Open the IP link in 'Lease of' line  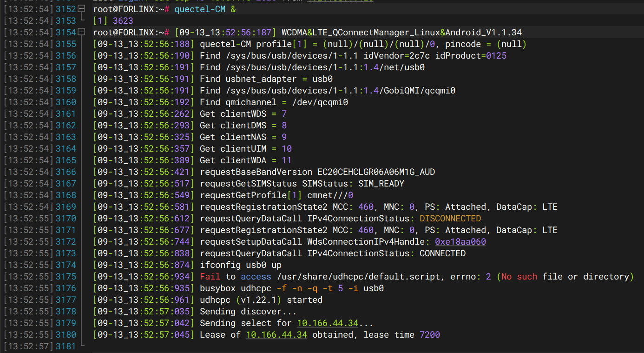tap(276, 335)
